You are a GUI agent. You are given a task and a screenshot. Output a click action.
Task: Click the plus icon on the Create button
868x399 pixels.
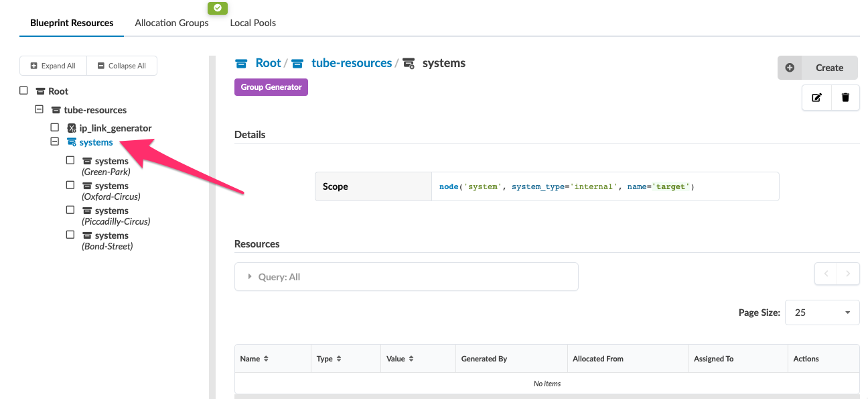point(790,67)
